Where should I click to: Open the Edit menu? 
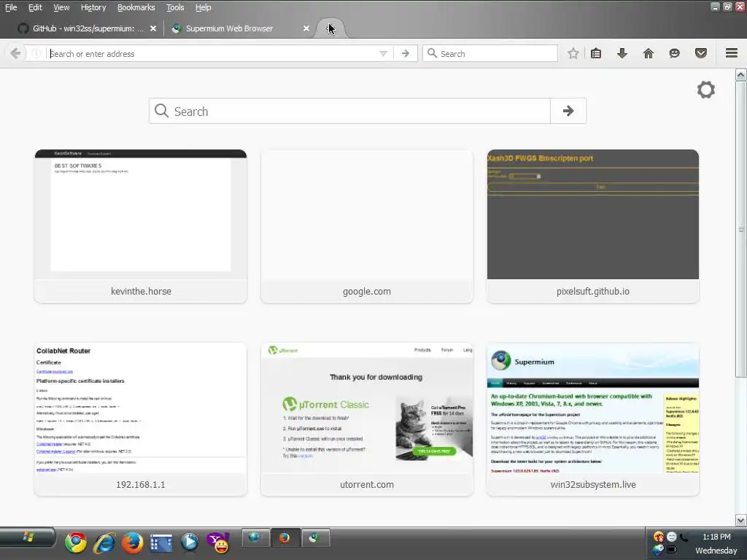tap(35, 7)
